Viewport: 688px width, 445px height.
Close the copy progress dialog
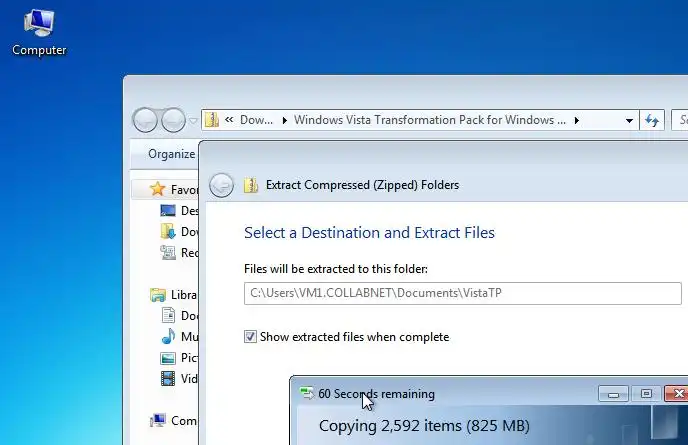coord(677,394)
